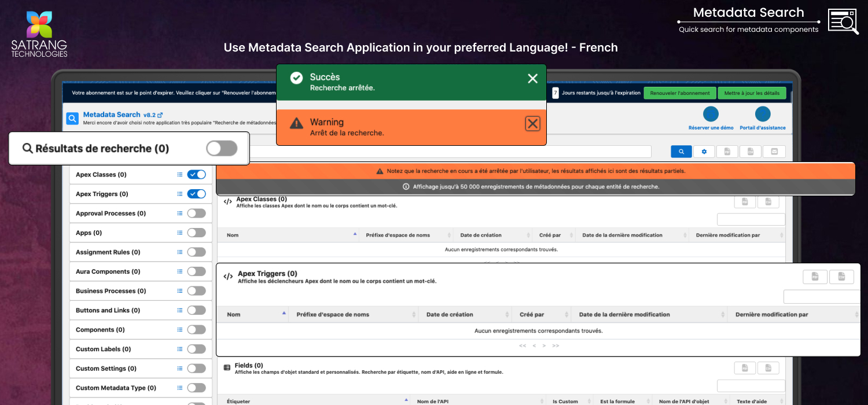
Task: Sort Apex Triggers table by Nom column
Action: point(253,315)
